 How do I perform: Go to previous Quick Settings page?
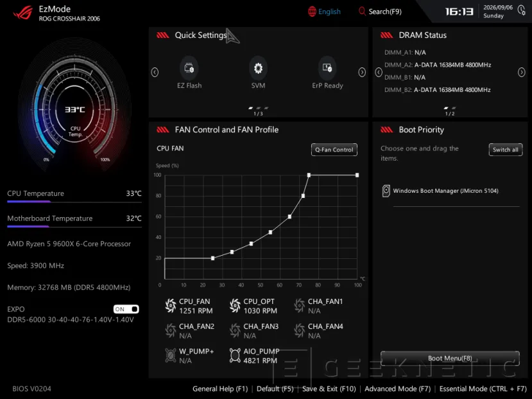(155, 72)
